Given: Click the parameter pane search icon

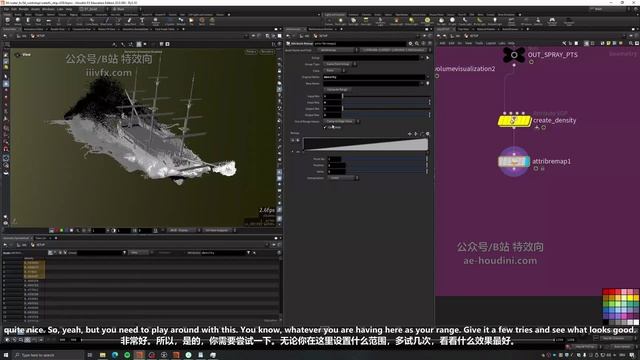Looking at the screenshot, I should [x=417, y=43].
